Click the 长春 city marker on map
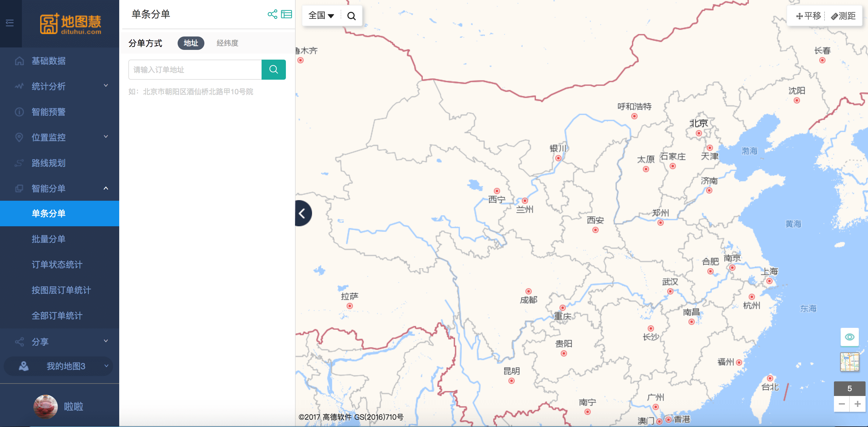 coord(822,60)
